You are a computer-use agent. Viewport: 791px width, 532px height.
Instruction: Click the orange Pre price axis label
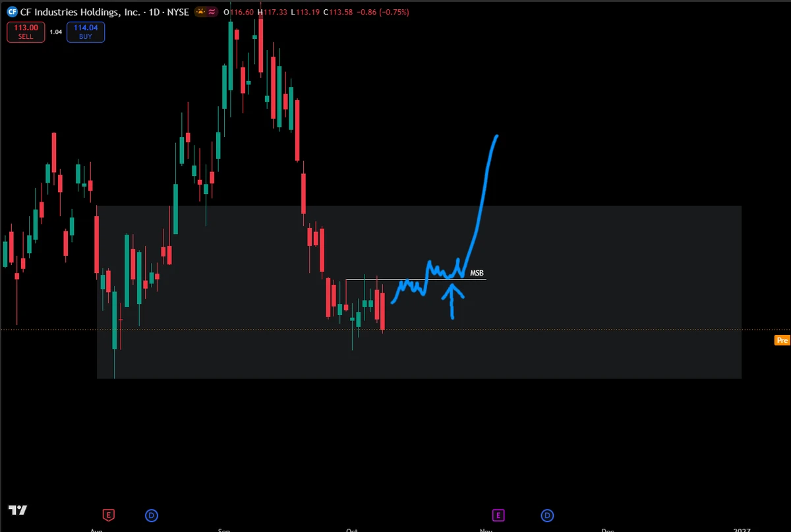782,340
